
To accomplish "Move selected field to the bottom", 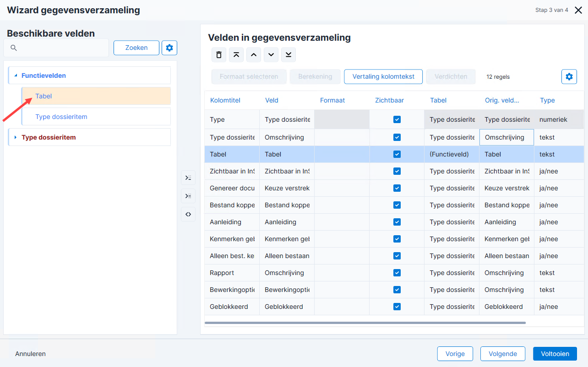I will (x=289, y=55).
